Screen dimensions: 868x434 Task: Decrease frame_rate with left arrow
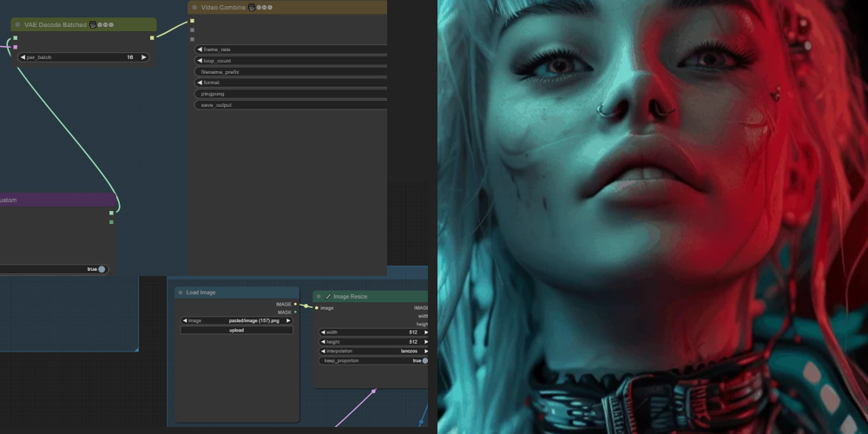(x=200, y=49)
